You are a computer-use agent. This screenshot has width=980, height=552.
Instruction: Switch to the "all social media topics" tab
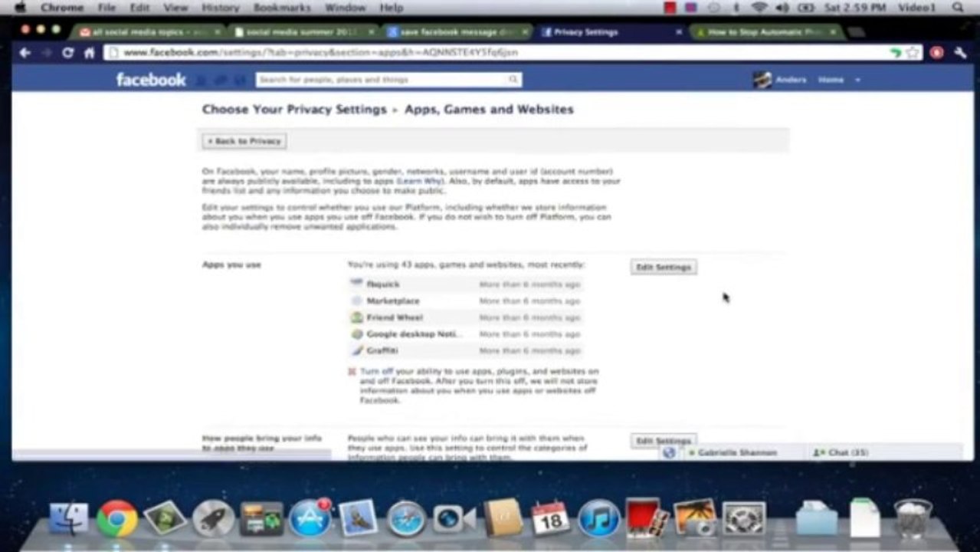point(149,32)
